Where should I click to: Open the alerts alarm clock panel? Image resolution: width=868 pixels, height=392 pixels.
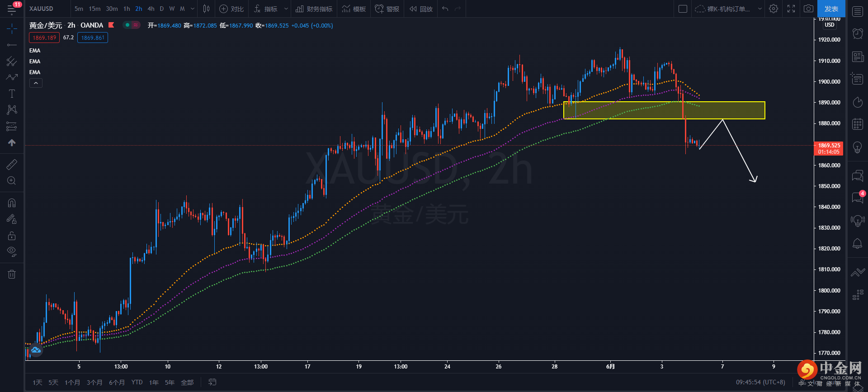[858, 33]
